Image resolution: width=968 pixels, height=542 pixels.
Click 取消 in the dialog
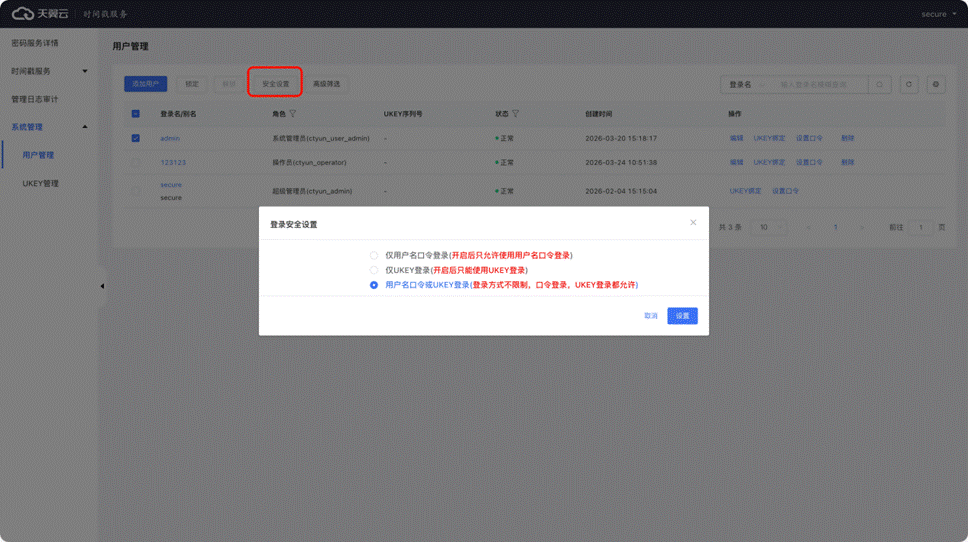coord(651,316)
